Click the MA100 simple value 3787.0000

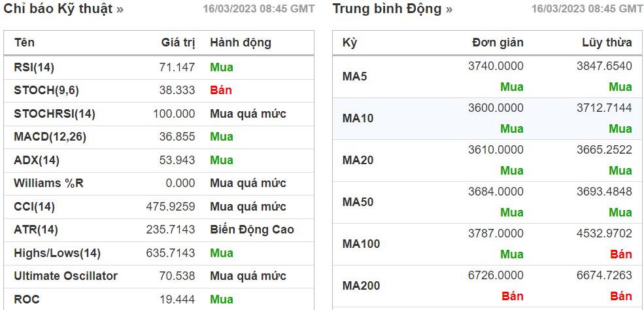[x=496, y=233]
